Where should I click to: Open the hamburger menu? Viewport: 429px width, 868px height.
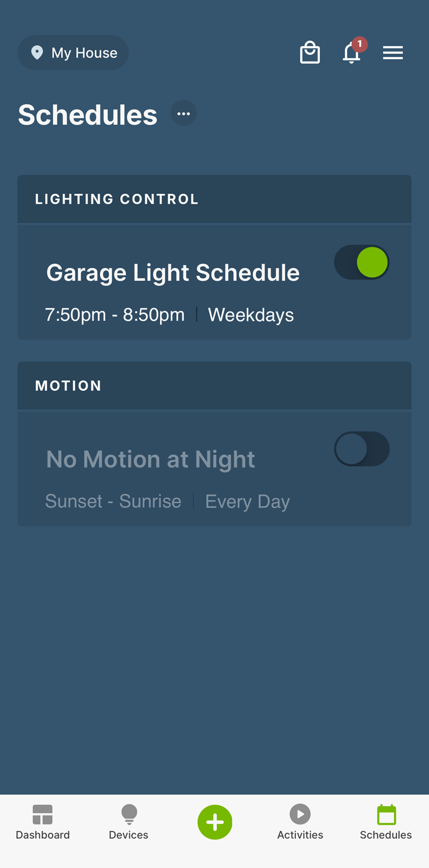[393, 53]
